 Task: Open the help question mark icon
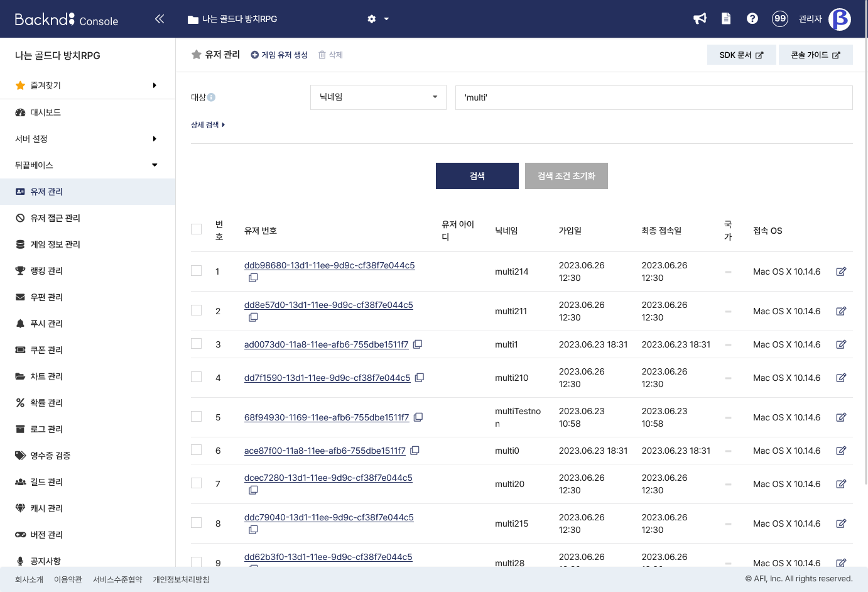(752, 19)
